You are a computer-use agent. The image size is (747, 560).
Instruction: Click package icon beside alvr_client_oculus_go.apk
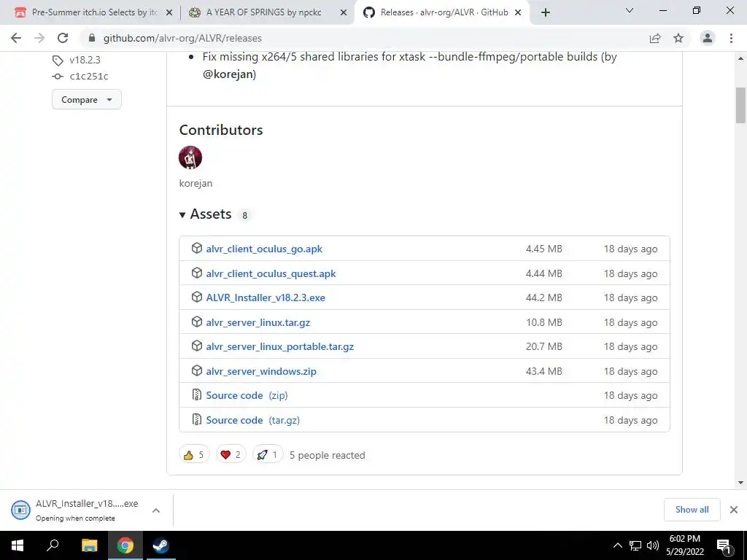[x=197, y=248]
